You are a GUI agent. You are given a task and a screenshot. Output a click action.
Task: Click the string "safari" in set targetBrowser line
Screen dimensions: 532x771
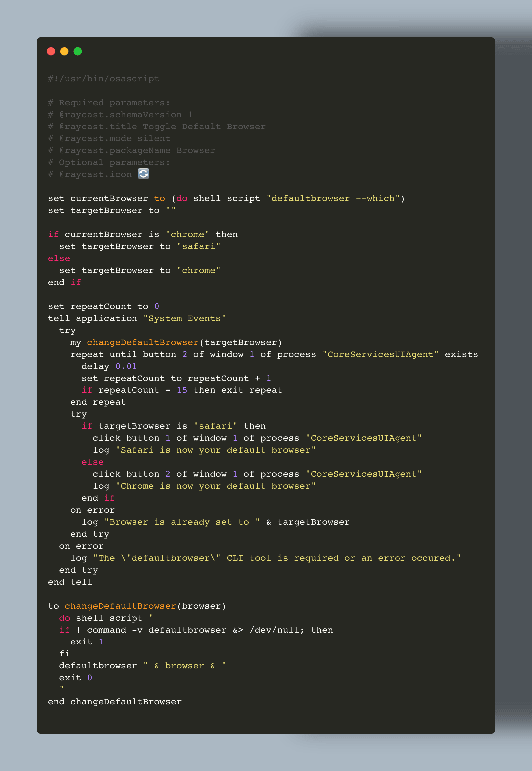pyautogui.click(x=199, y=247)
